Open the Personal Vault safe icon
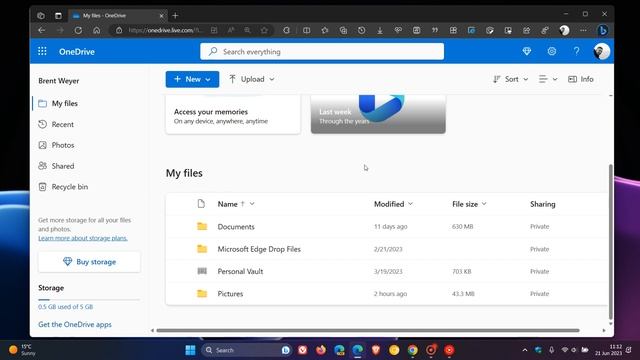This screenshot has height=360, width=640. [x=202, y=271]
